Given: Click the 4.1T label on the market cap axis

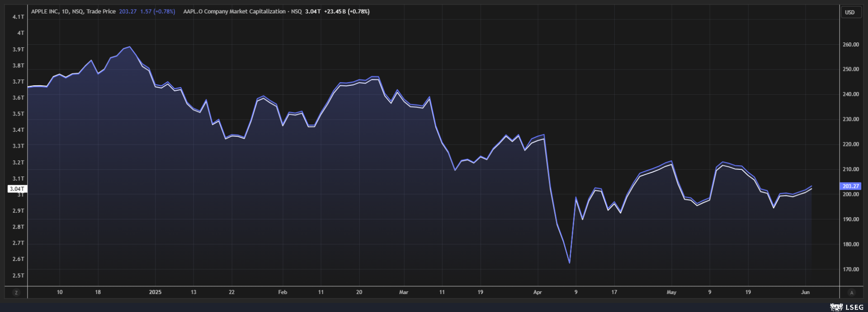Looking at the screenshot, I should point(19,17).
